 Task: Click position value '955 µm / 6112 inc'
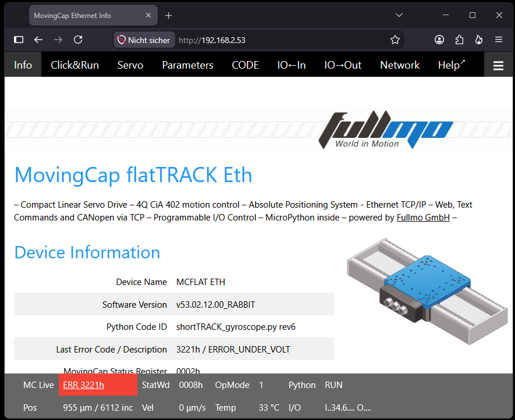(98, 408)
